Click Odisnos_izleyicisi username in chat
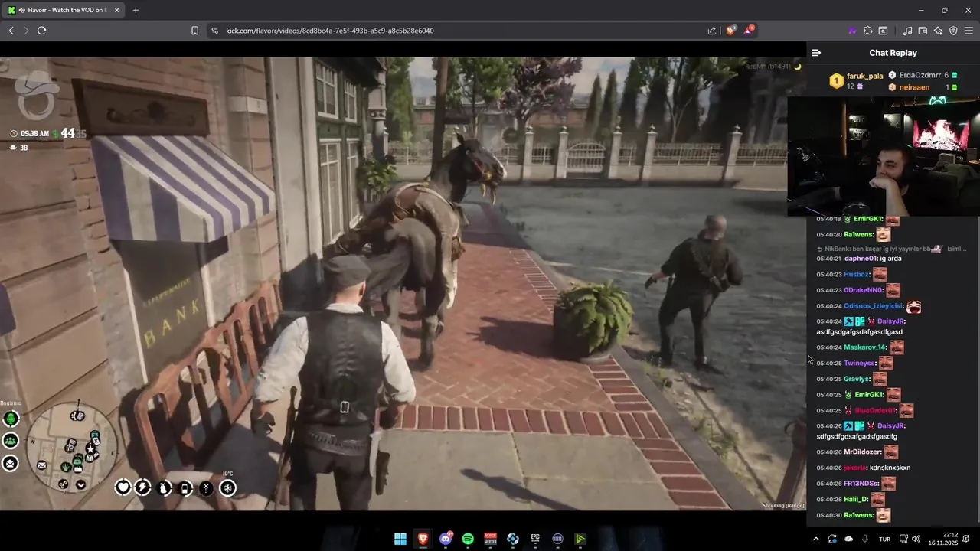The image size is (980, 551). [874, 306]
